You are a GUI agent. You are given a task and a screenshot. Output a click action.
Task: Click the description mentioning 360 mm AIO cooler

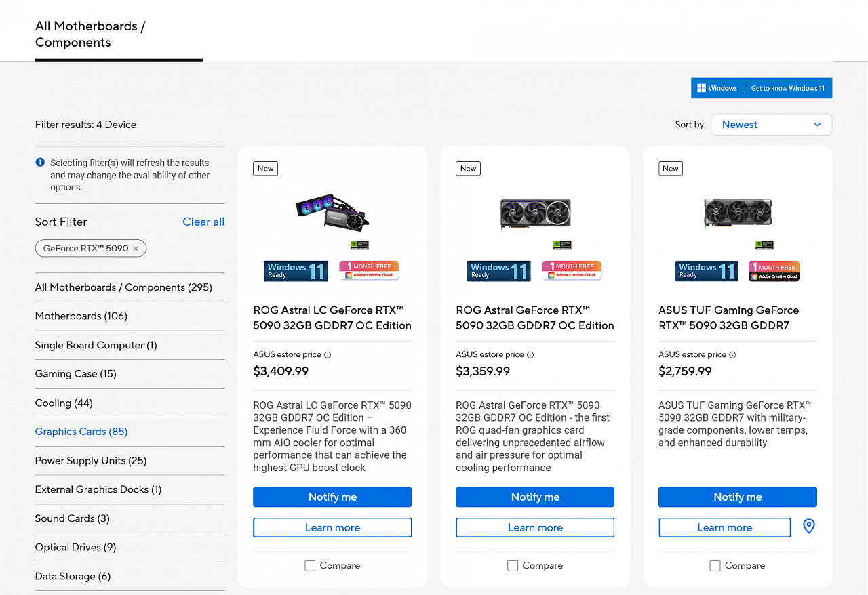pyautogui.click(x=332, y=436)
